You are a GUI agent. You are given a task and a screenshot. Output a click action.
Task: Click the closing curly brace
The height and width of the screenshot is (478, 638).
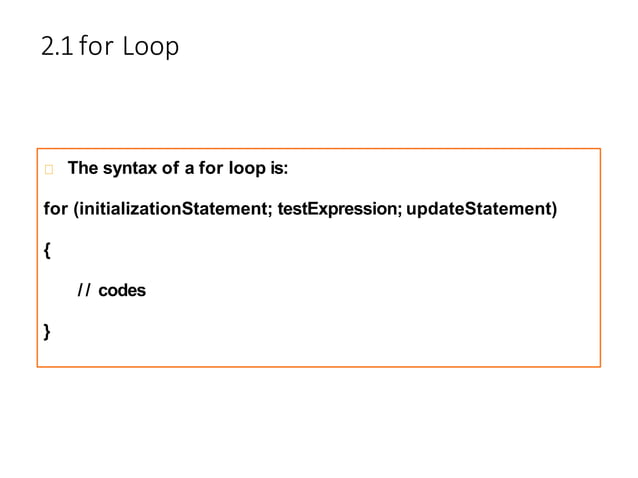pos(47,332)
